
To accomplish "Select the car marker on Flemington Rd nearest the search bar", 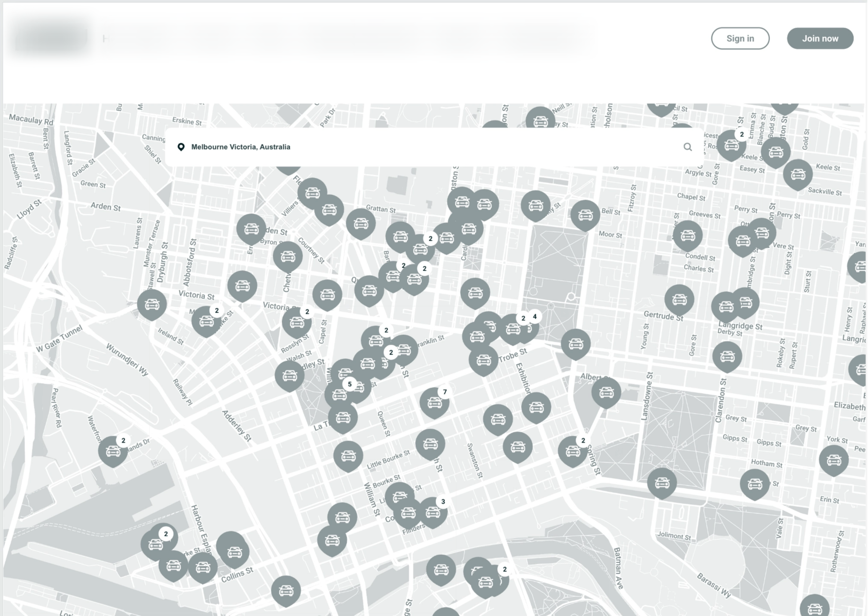I will [x=312, y=193].
